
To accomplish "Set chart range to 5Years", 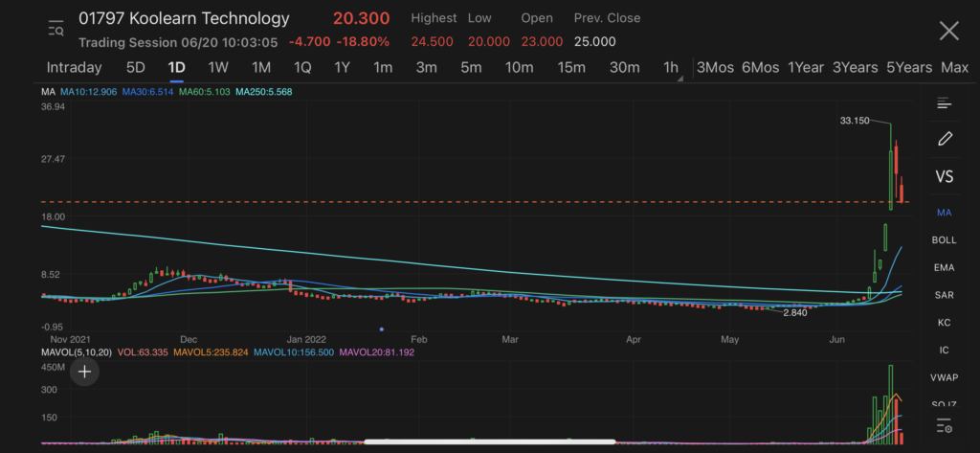I will [x=909, y=68].
